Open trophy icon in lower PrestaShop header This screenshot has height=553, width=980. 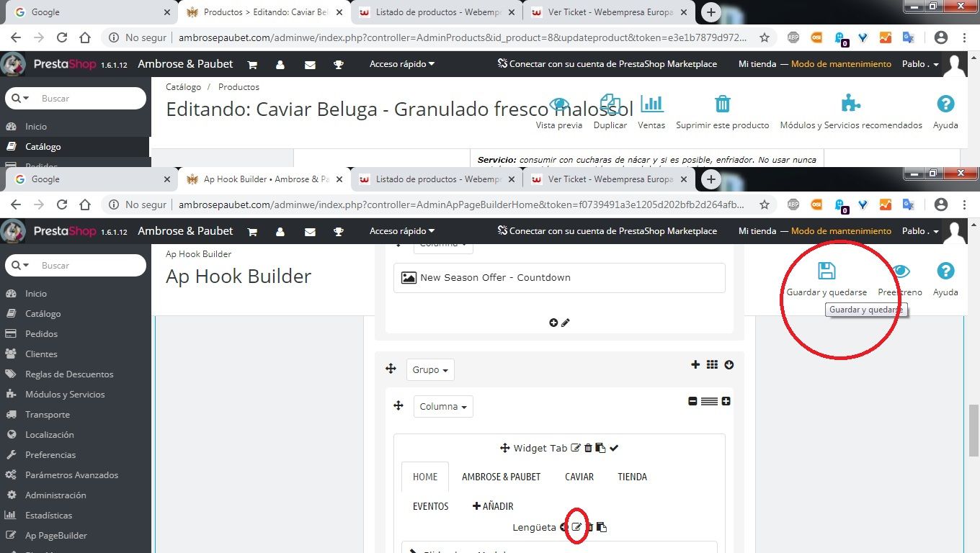coord(339,231)
